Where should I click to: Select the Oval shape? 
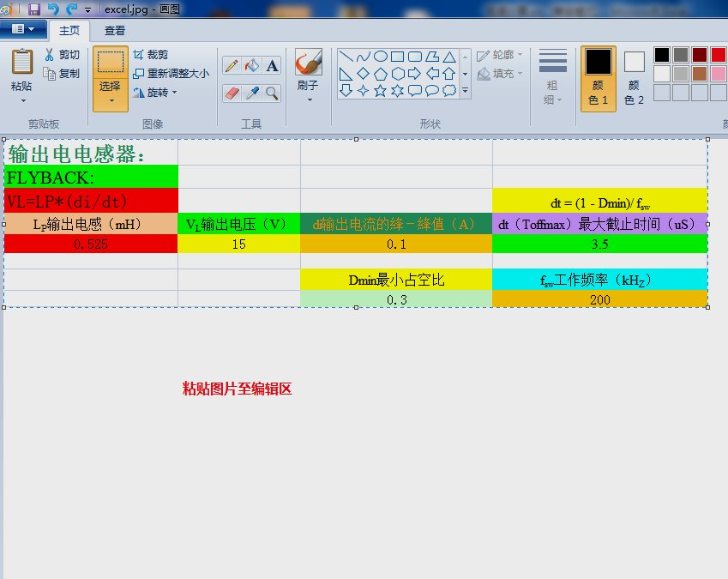380,57
